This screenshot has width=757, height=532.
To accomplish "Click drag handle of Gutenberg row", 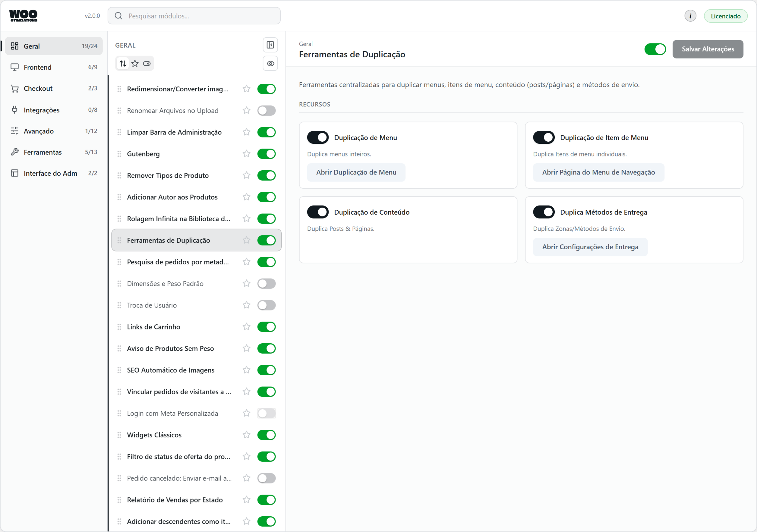I will (119, 154).
